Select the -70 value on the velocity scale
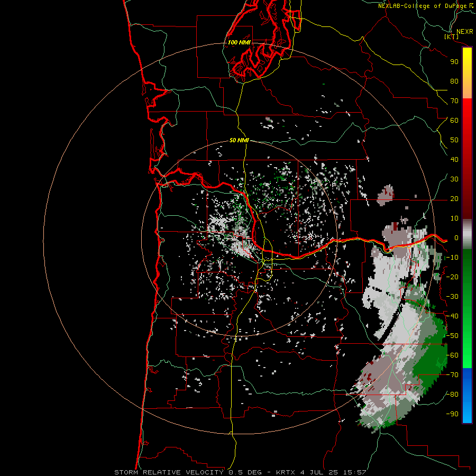This screenshot has width=476, height=476. pyautogui.click(x=452, y=375)
